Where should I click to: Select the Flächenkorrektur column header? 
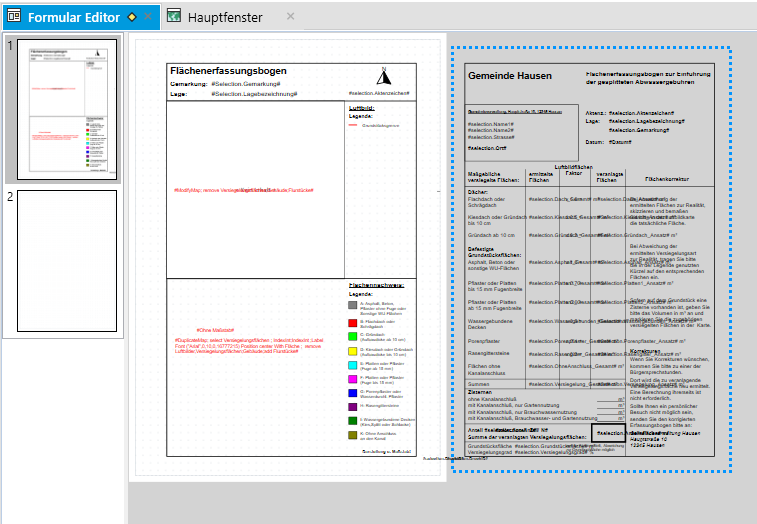[x=667, y=179]
